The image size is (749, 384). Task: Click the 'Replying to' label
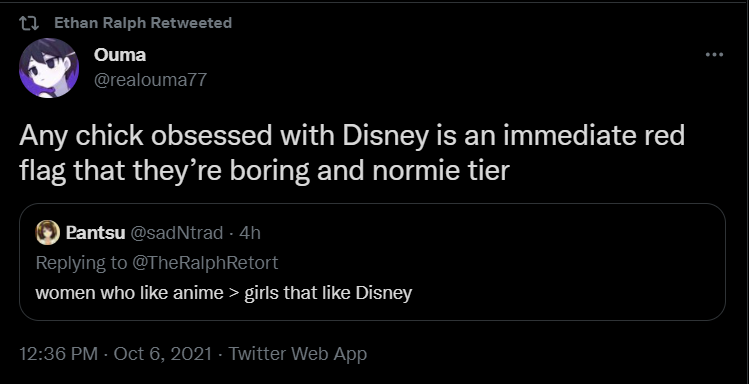tap(81, 263)
